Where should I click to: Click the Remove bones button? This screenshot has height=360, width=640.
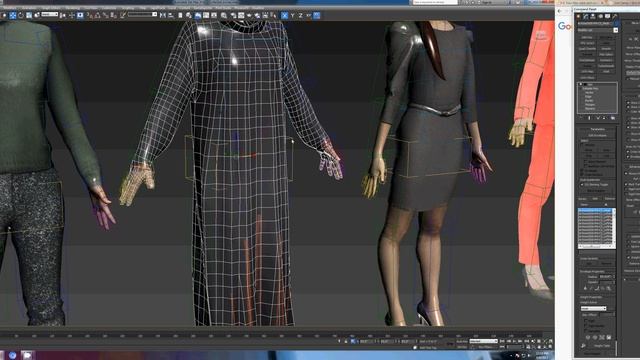click(609, 199)
